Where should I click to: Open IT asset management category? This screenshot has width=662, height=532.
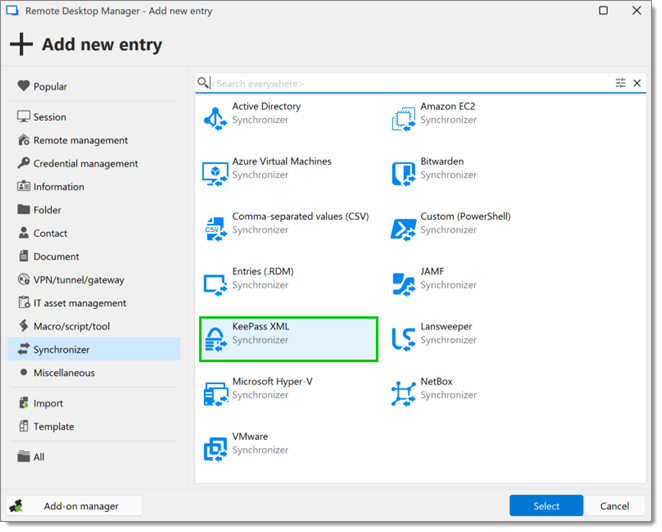point(94,303)
